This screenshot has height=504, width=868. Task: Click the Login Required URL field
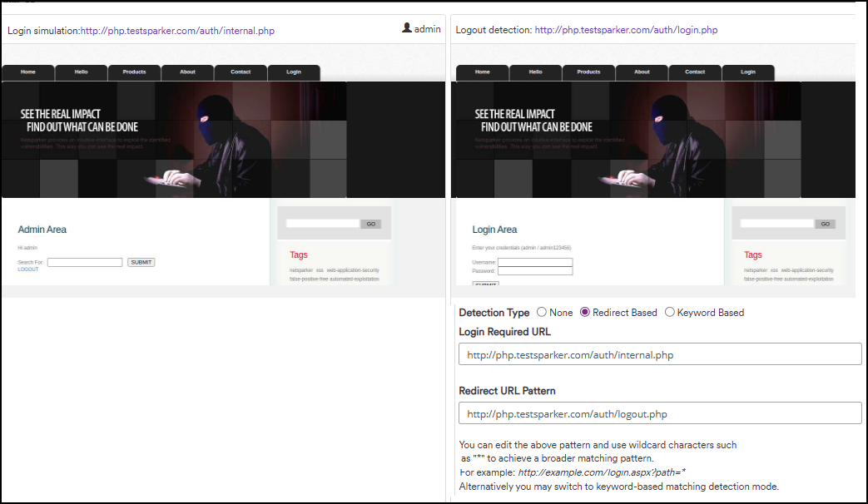tap(660, 354)
